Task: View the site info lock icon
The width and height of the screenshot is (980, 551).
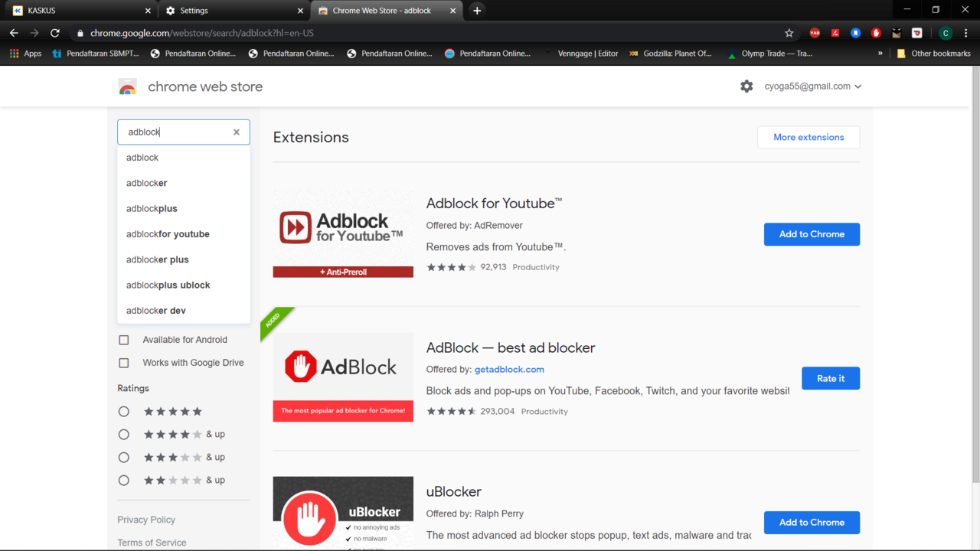Action: pyautogui.click(x=80, y=33)
